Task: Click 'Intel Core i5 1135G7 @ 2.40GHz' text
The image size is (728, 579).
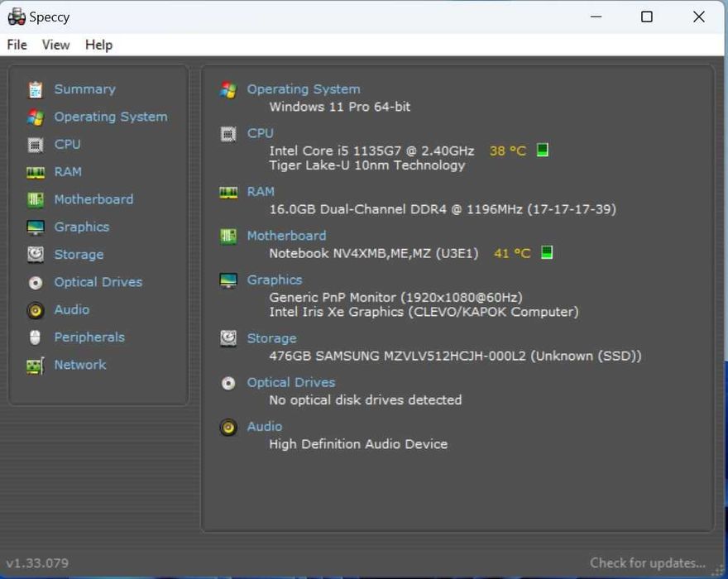Action: coord(372,151)
